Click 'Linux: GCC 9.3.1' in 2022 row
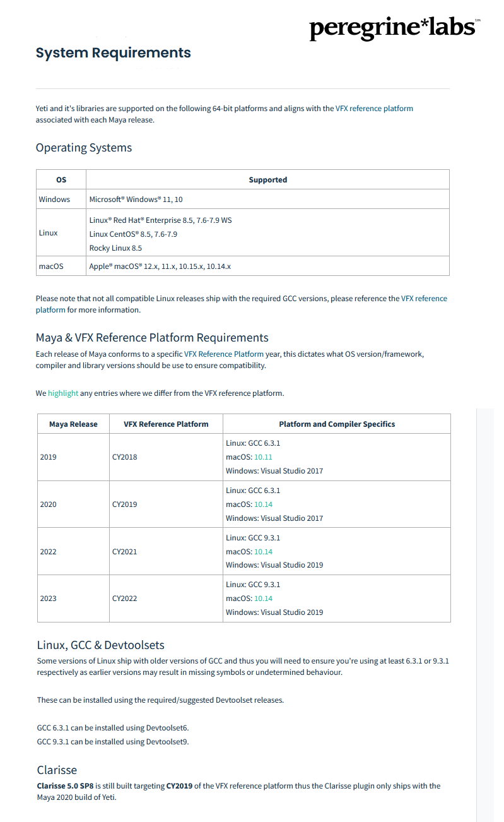 click(253, 538)
